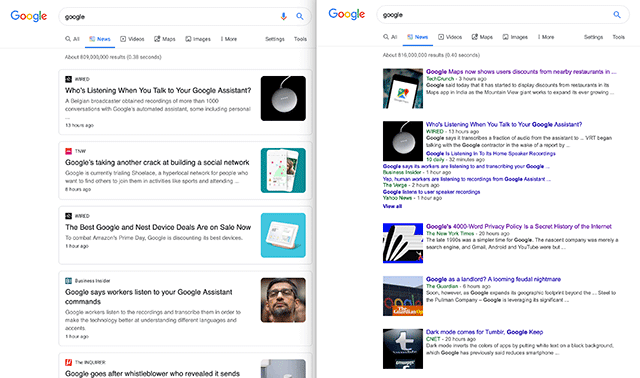Click the View all link
The height and width of the screenshot is (378, 640).
point(392,206)
